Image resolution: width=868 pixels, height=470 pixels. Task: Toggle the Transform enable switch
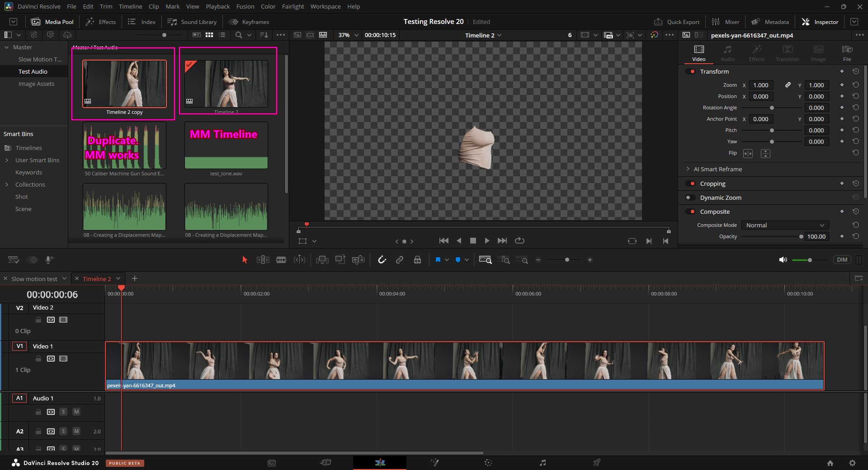[690, 71]
